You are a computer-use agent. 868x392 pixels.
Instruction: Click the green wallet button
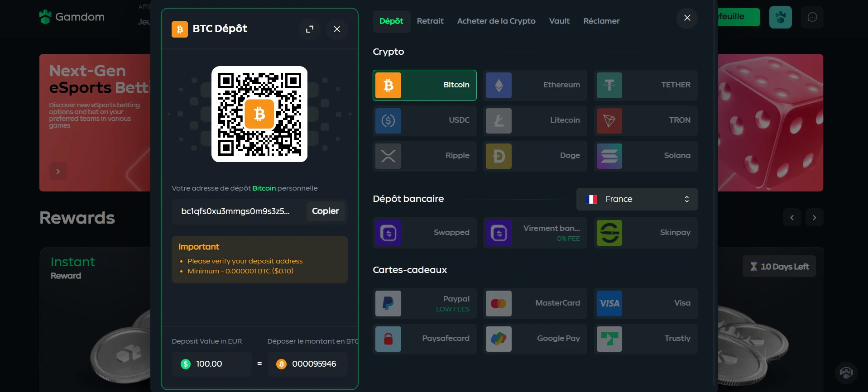point(739,17)
